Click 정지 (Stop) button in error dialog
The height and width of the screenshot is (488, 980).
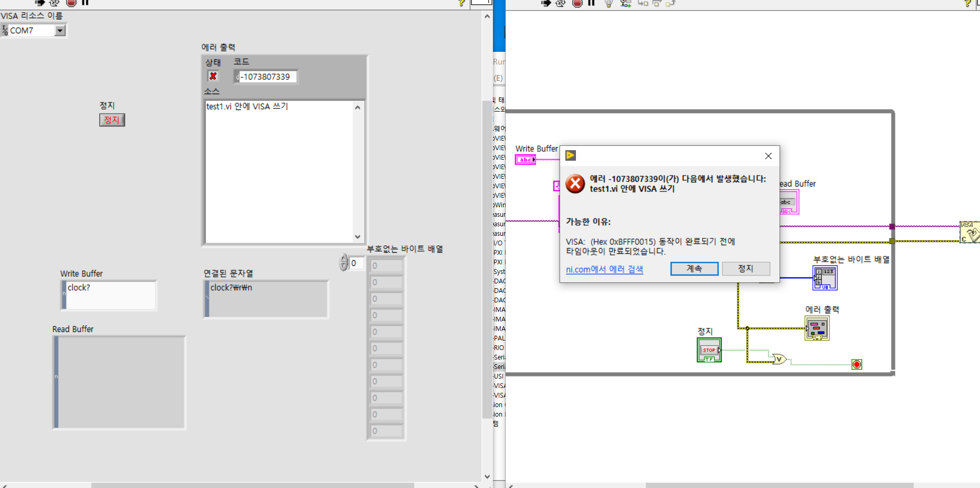point(746,269)
